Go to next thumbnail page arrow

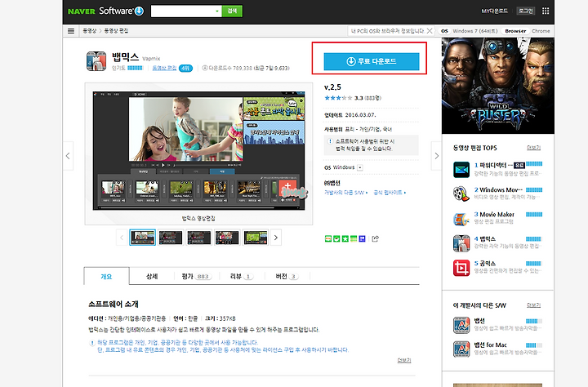click(x=276, y=238)
